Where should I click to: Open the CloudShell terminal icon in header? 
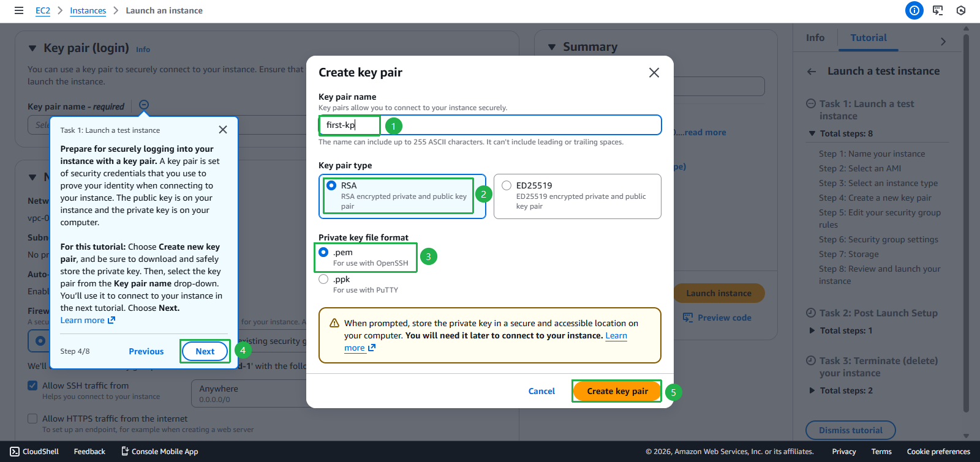point(938,10)
